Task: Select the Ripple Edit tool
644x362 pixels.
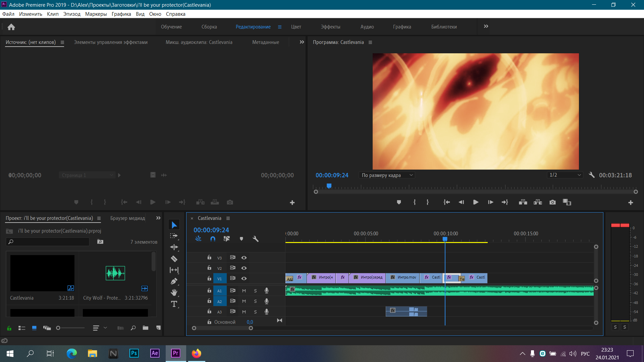Action: tap(174, 247)
